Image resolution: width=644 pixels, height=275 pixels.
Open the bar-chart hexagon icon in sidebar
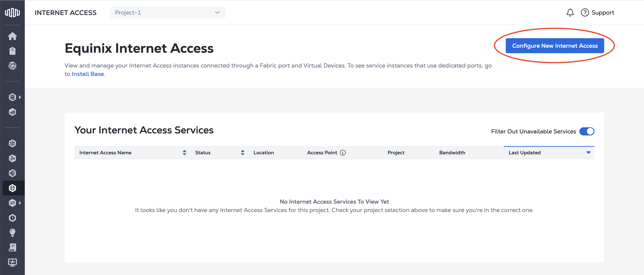(x=12, y=112)
